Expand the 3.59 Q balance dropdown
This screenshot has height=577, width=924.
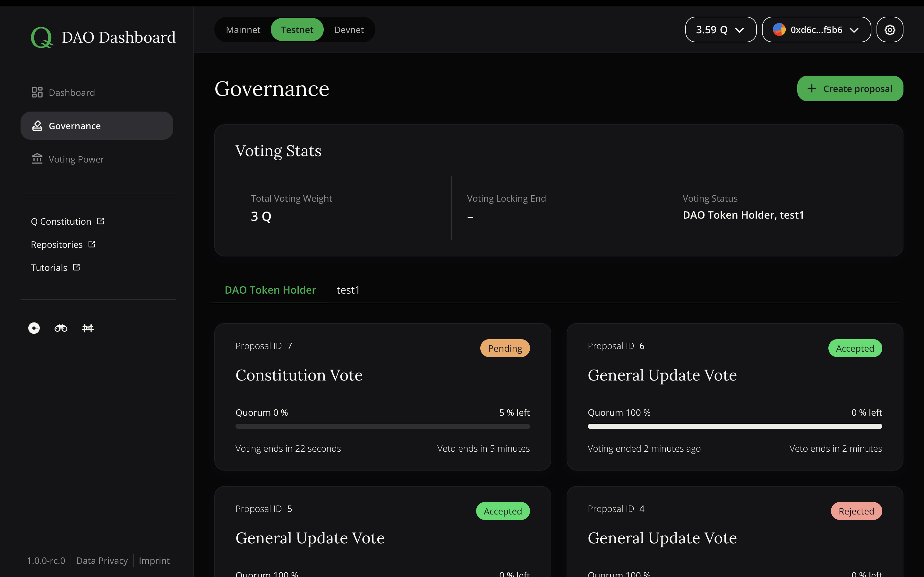pyautogui.click(x=721, y=30)
